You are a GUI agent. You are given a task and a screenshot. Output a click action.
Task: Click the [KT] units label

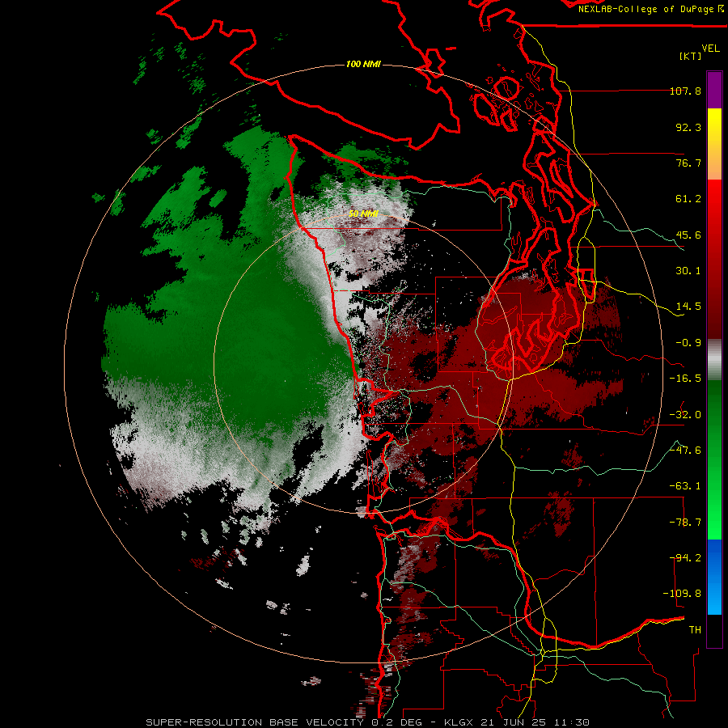pyautogui.click(x=691, y=56)
